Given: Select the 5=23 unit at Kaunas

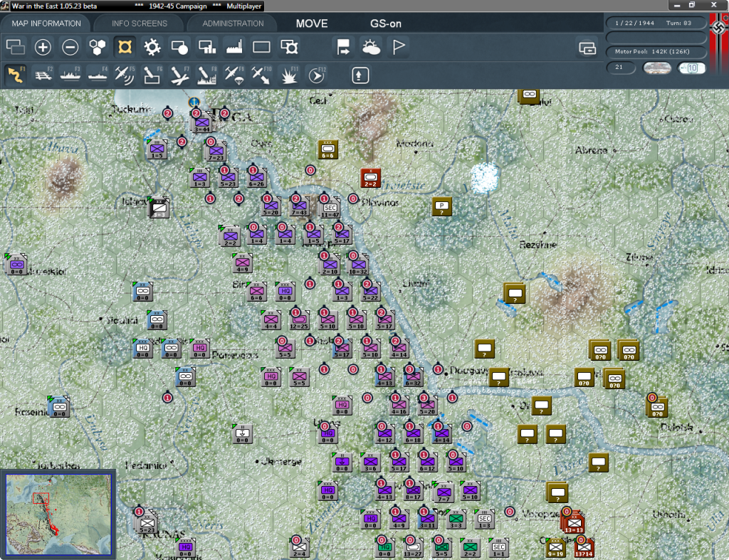Looking at the screenshot, I should (147, 523).
